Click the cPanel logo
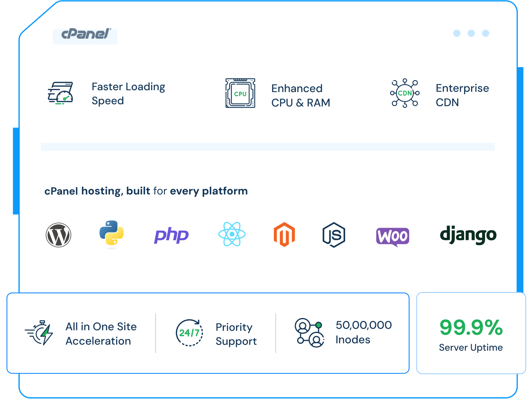Viewport: 532px width, 399px height. (x=85, y=34)
